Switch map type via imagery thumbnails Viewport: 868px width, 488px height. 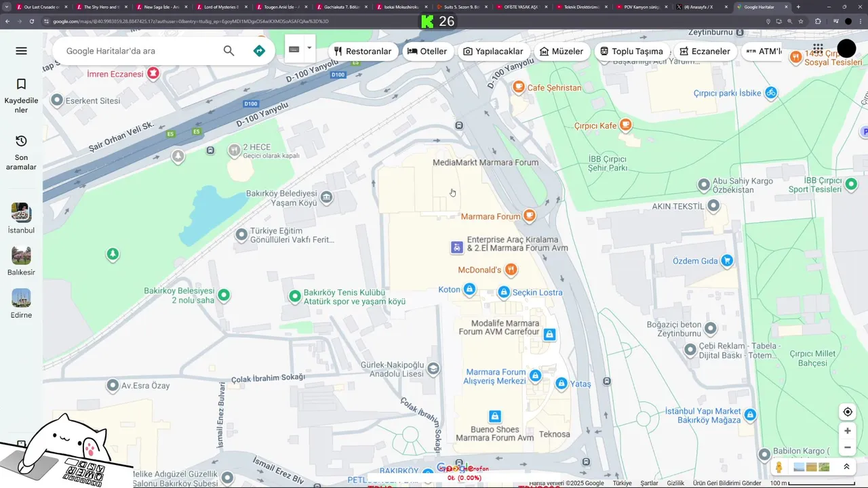click(x=812, y=467)
